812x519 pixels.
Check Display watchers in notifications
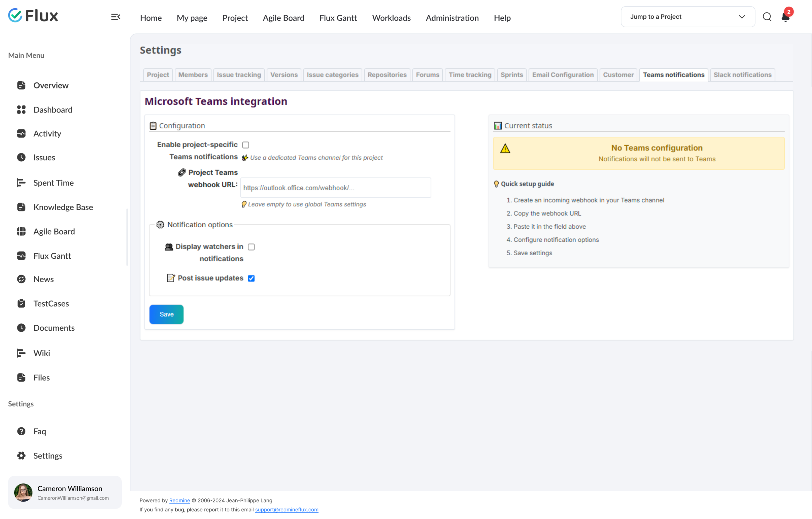pos(251,247)
